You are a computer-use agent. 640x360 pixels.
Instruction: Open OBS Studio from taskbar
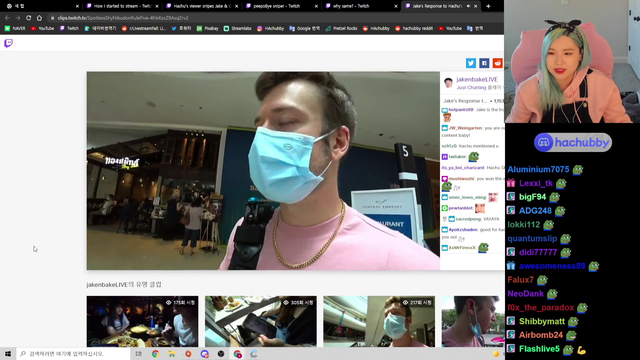(221, 354)
